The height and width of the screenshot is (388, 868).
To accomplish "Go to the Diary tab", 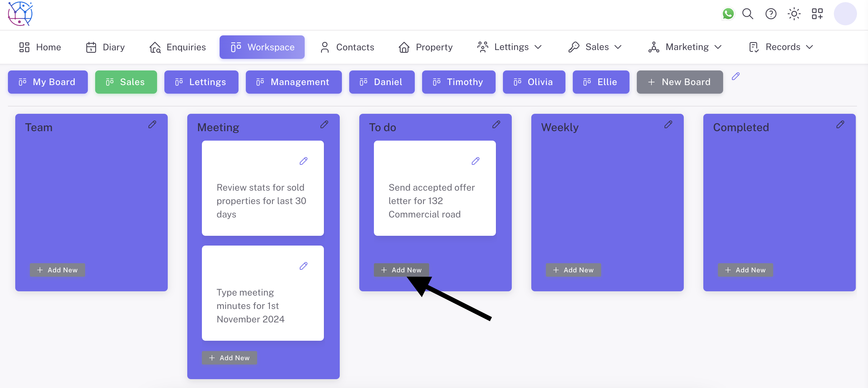I will [105, 47].
